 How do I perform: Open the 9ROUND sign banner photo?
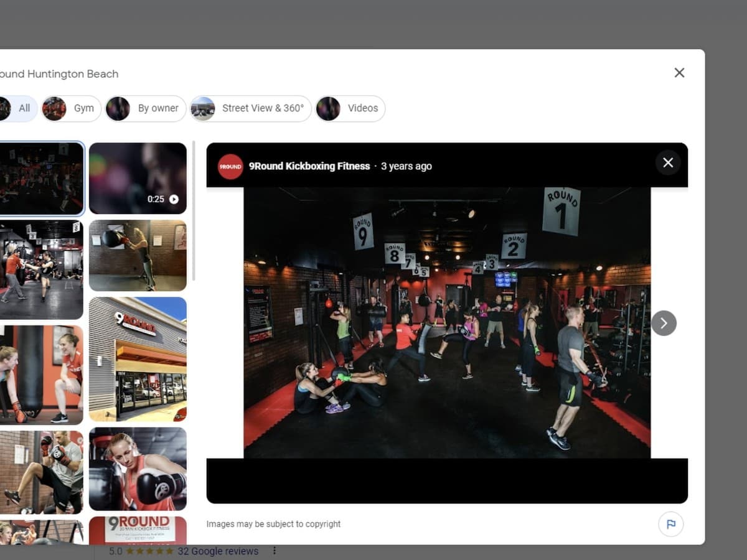(x=138, y=530)
